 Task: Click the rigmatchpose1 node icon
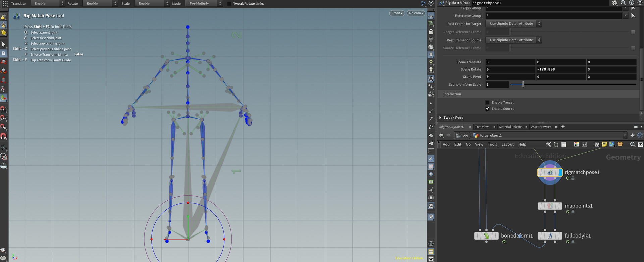(x=550, y=172)
